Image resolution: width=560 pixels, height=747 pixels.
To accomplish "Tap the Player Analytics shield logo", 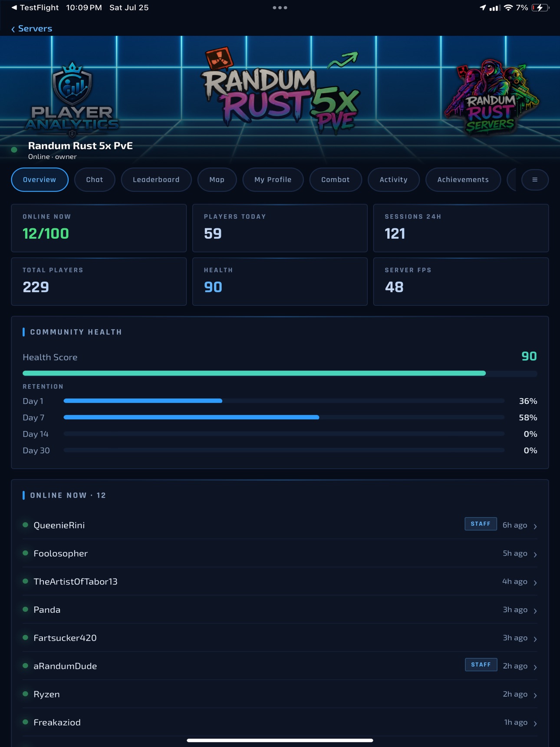I will (72, 99).
